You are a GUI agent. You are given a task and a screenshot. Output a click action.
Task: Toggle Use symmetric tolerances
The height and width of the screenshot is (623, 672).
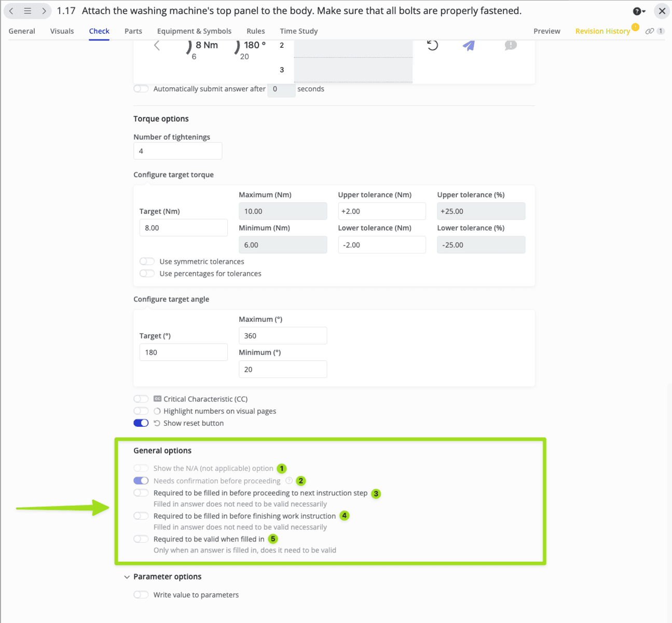coord(147,262)
